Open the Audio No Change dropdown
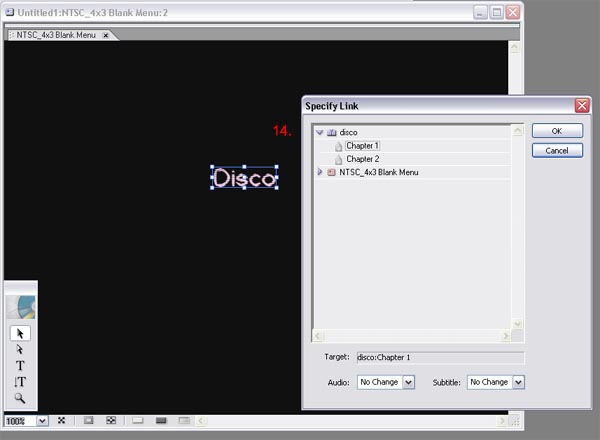This screenshot has width=600, height=440. tap(408, 382)
